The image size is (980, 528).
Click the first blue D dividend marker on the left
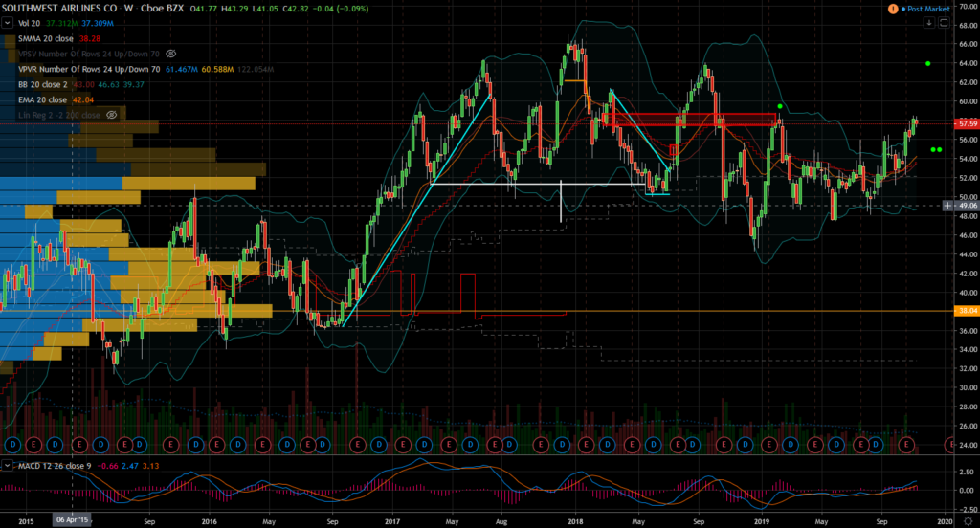[12, 444]
